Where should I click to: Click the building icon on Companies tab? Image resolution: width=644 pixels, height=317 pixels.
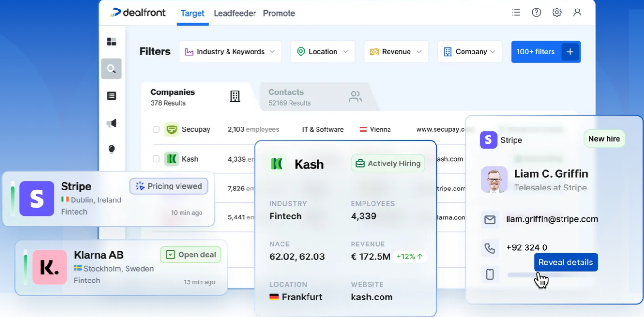pos(235,97)
